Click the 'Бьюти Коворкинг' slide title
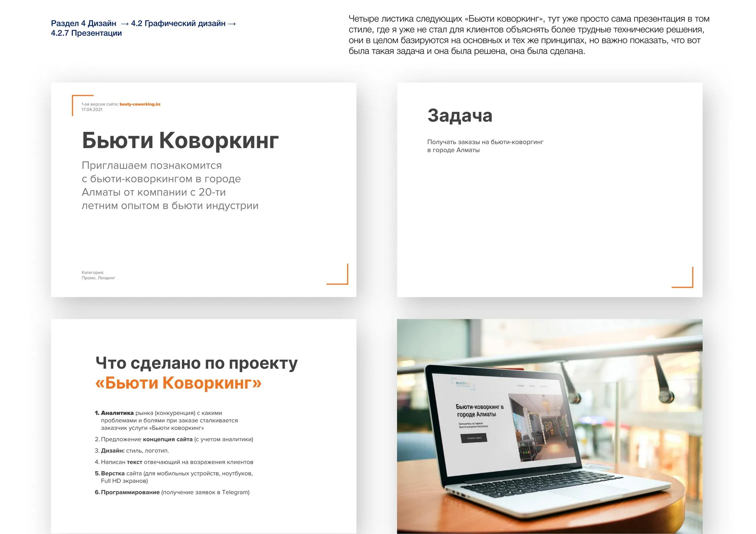The image size is (756, 534). 180,140
